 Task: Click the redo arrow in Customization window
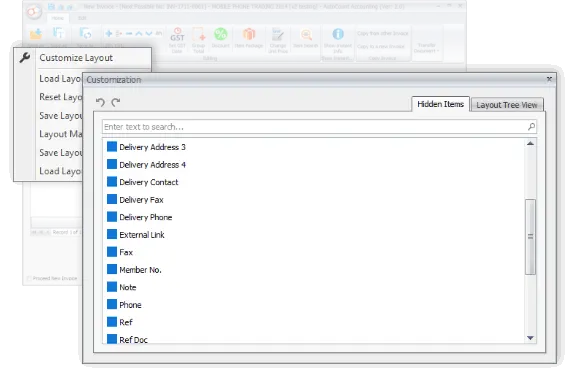116,102
